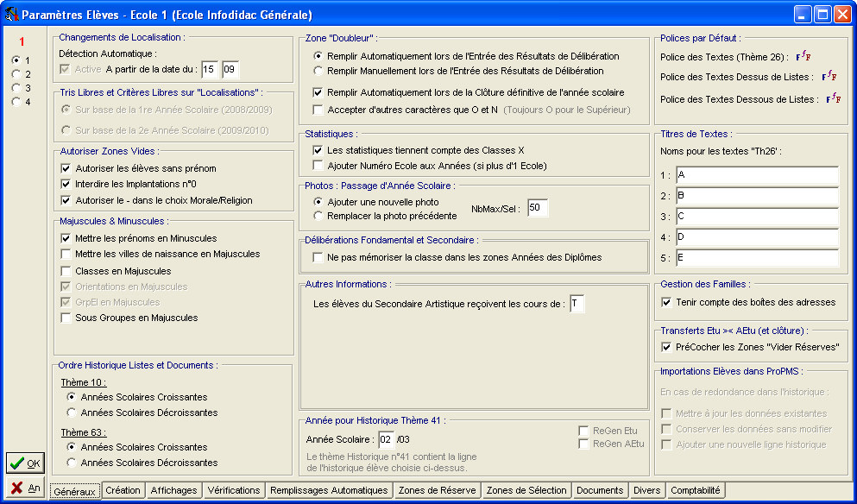Select 'Remplacer la photo précédente' radio

318,216
